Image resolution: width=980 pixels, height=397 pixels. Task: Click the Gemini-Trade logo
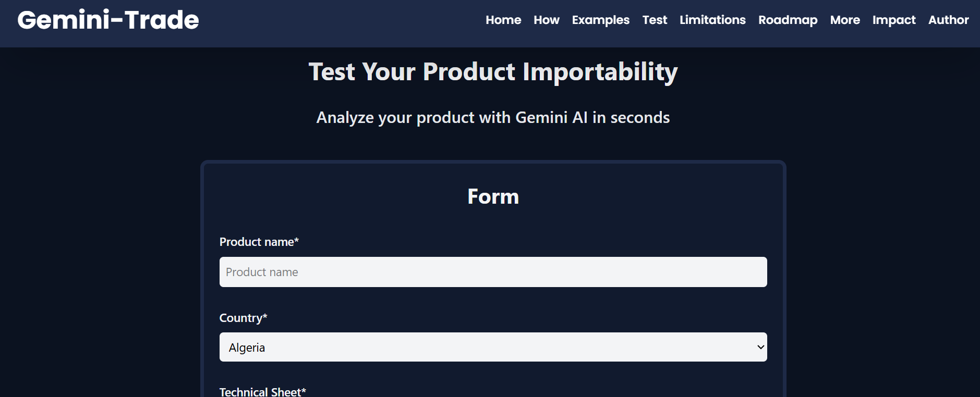(108, 20)
